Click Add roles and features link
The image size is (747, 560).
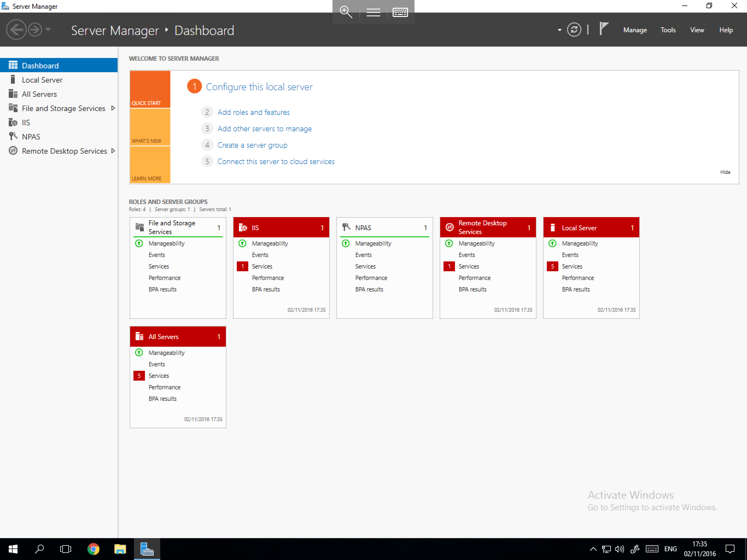point(253,112)
